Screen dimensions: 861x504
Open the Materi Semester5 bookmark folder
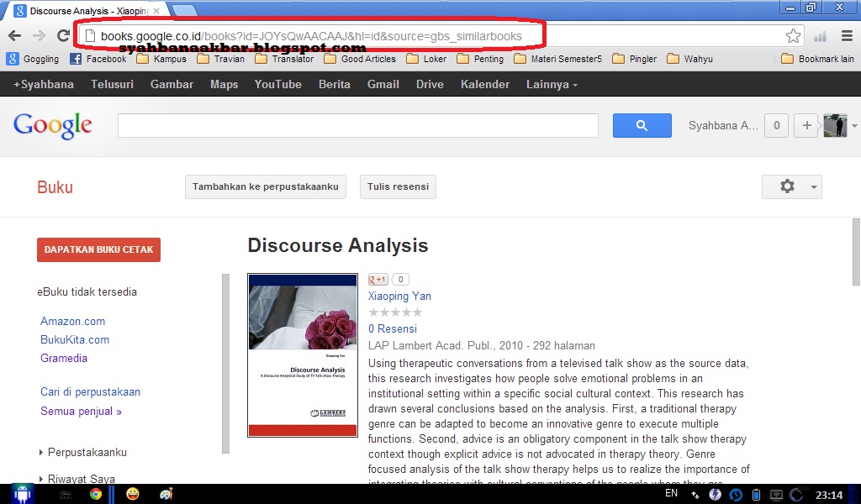click(x=558, y=59)
